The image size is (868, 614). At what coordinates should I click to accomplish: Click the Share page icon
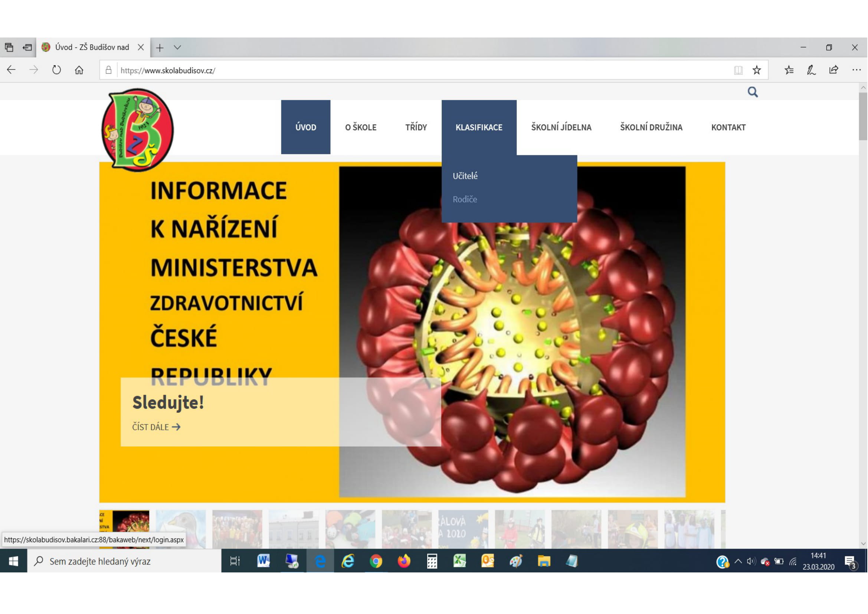pyautogui.click(x=833, y=70)
